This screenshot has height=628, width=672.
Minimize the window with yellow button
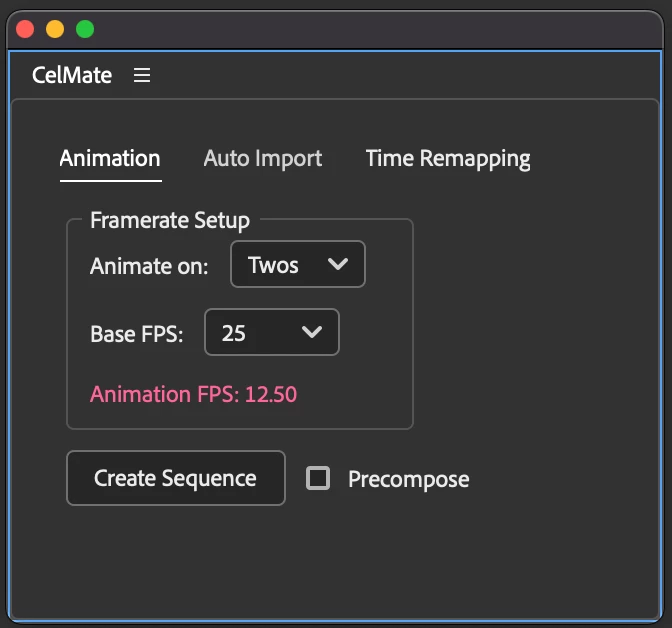pyautogui.click(x=55, y=29)
